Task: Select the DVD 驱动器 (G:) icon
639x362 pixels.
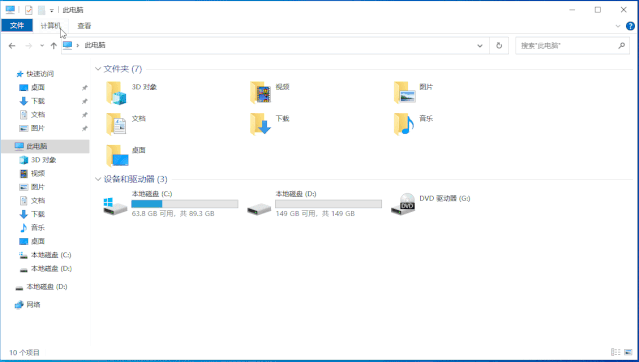Action: tap(403, 204)
